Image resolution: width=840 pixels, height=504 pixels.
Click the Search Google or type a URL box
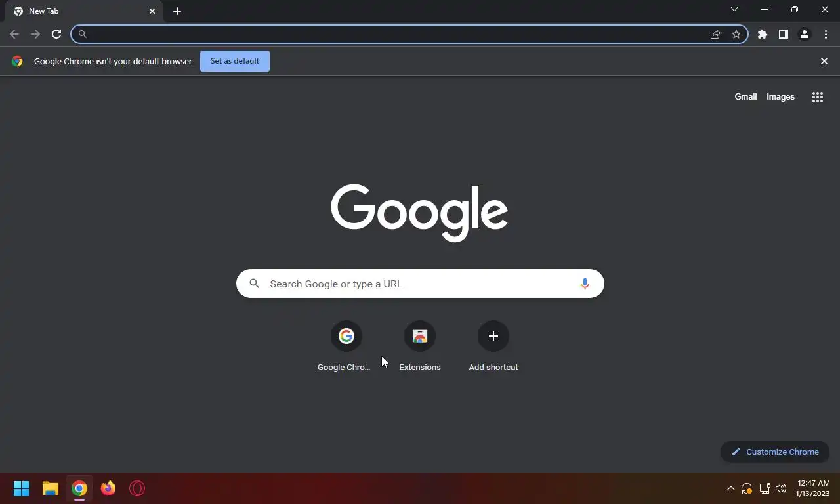point(420,283)
